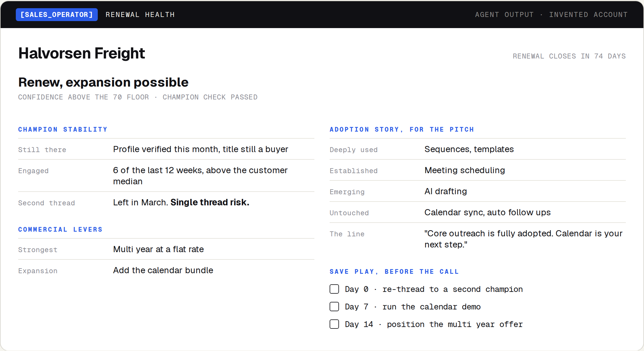Select the Second thread risk row
This screenshot has height=351, width=644.
166,202
